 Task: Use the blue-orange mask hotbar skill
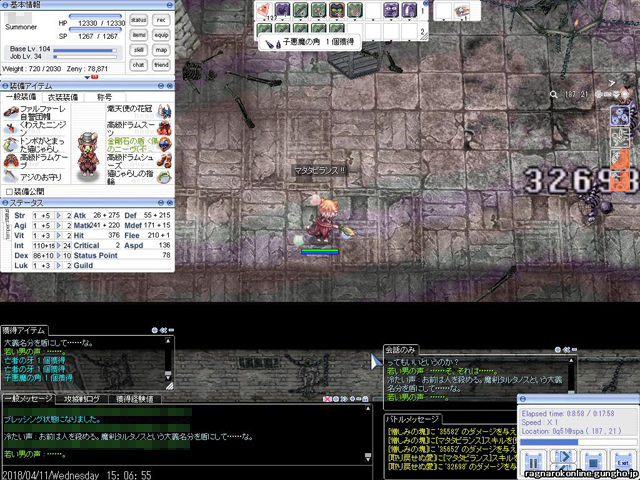[x=337, y=10]
